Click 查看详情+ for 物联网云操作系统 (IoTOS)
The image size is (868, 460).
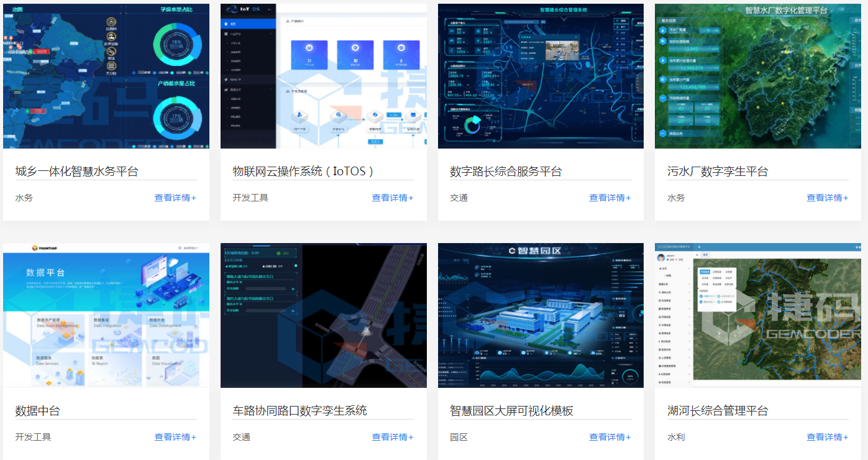point(393,198)
